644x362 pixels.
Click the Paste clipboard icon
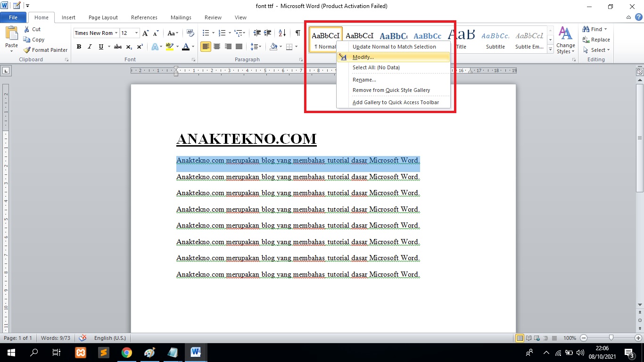pyautogui.click(x=11, y=33)
